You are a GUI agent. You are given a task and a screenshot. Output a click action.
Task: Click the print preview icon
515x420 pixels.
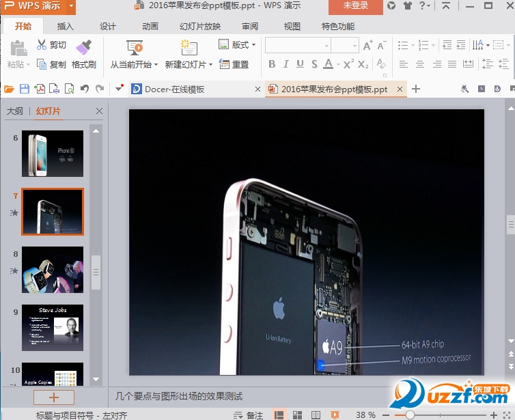coord(69,89)
